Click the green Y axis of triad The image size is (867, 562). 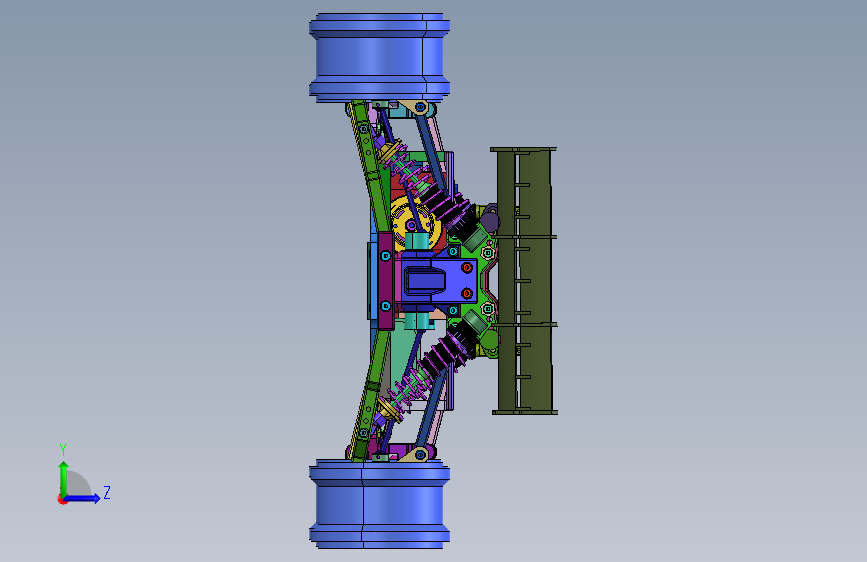click(x=63, y=480)
